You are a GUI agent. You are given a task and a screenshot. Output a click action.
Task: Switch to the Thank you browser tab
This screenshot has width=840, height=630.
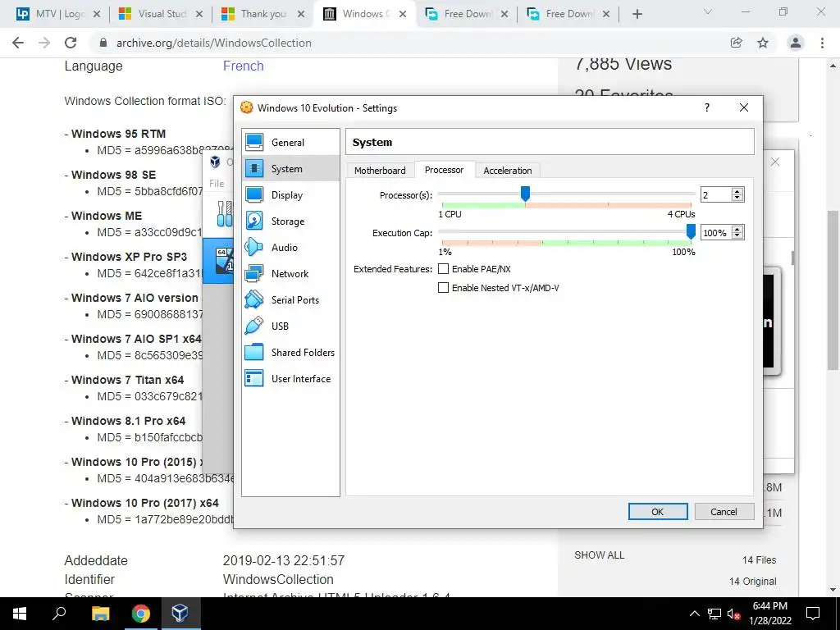click(x=263, y=14)
